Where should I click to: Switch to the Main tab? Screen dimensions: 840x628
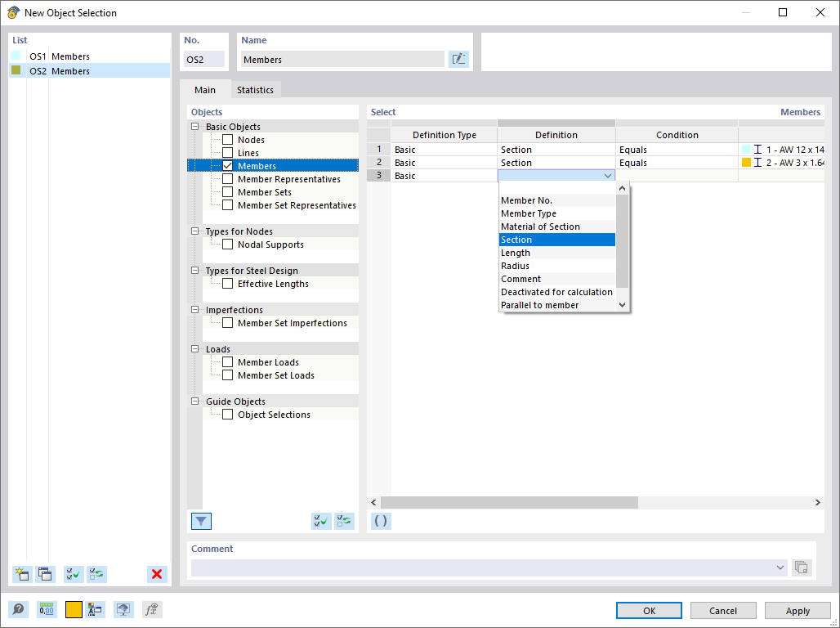204,89
